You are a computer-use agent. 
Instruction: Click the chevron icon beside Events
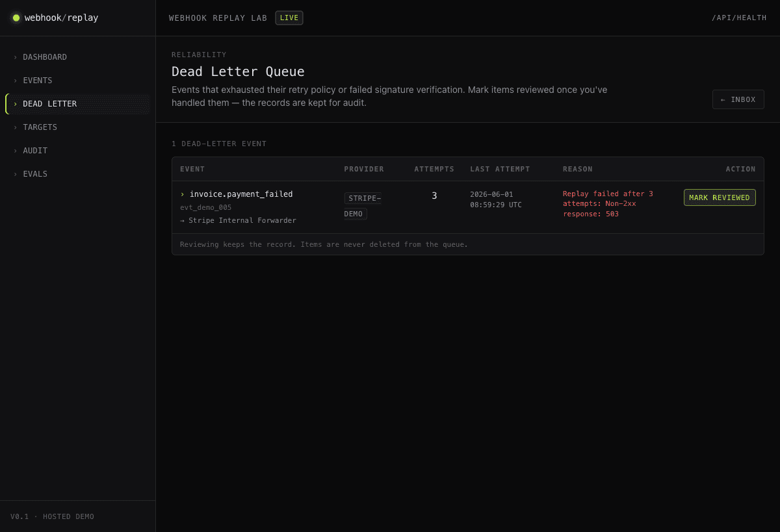coord(15,81)
